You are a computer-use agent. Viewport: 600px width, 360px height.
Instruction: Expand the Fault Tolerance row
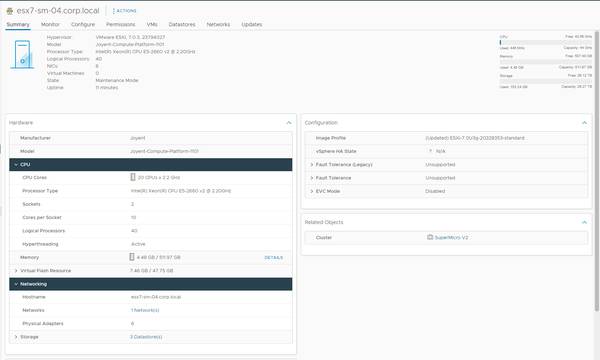(x=311, y=178)
